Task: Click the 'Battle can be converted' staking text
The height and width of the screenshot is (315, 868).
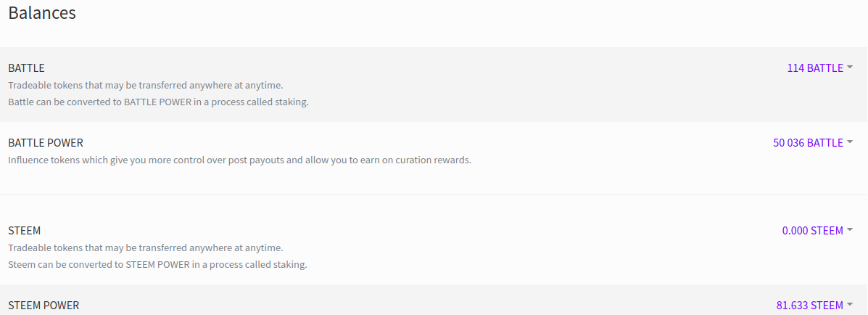Action: tap(158, 102)
